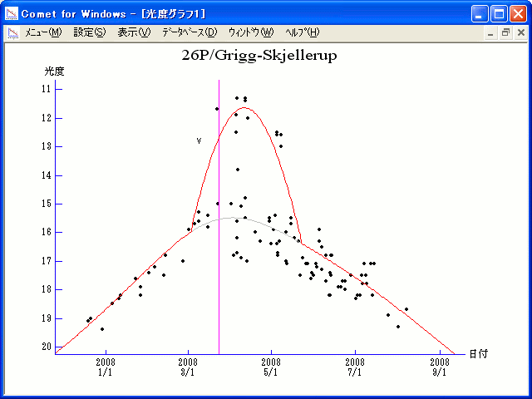Click the 26P/Grigg-Skjellerup graph title

click(x=264, y=55)
